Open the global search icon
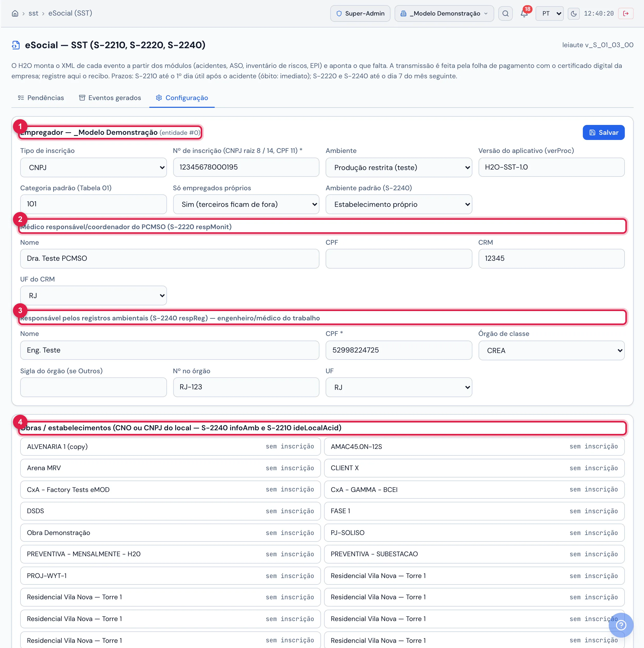The height and width of the screenshot is (648, 644). click(x=506, y=13)
